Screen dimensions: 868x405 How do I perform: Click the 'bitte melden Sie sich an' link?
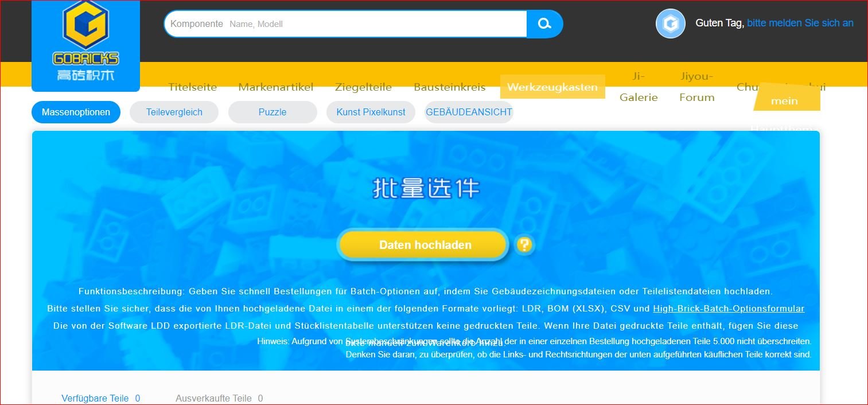800,23
